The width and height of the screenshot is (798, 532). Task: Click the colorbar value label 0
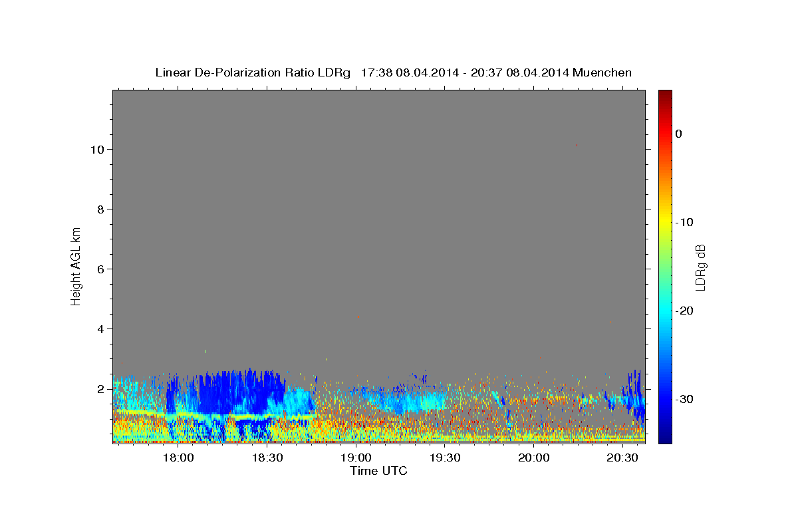[x=679, y=134]
